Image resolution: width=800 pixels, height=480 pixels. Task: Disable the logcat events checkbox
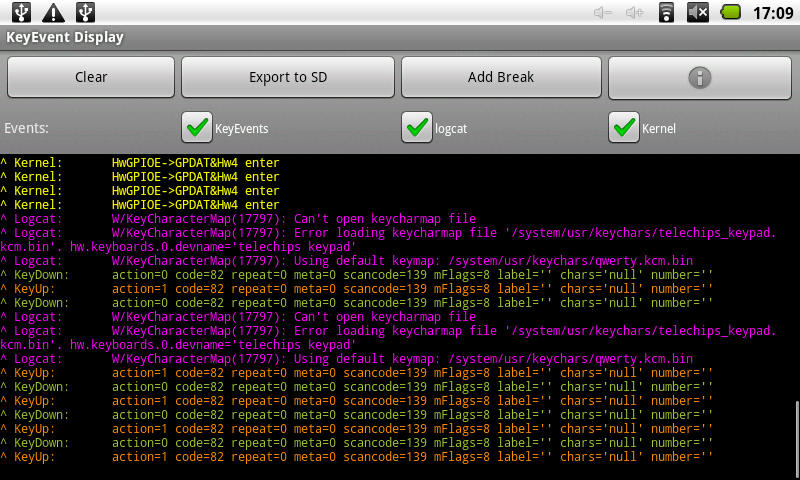(x=416, y=128)
